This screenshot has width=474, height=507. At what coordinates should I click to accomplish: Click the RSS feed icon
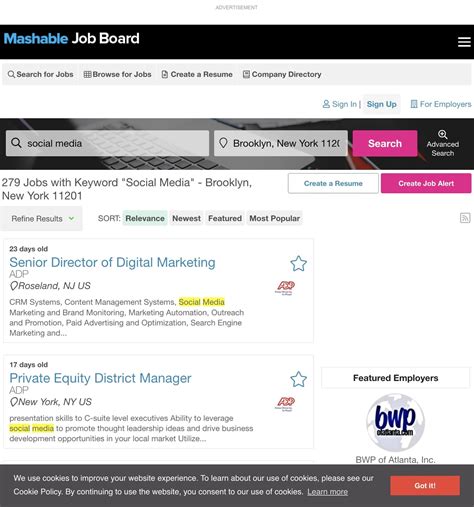(x=465, y=218)
